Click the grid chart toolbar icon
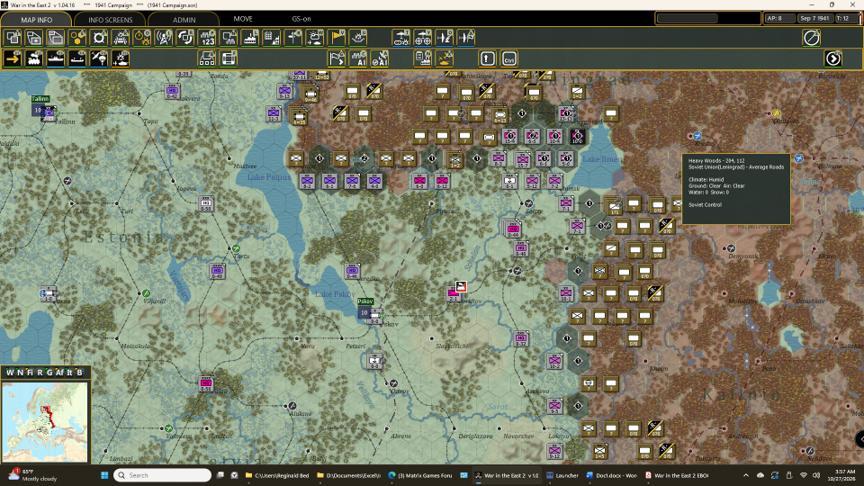 pos(272,38)
